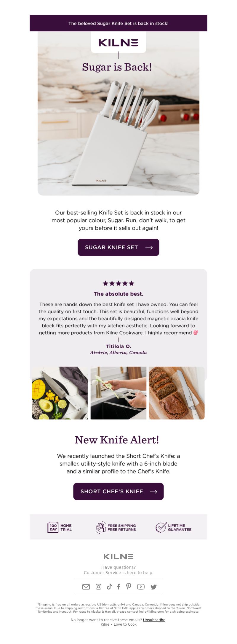Click the Lifetime Guarantee badge
237x644 pixels.
click(174, 527)
